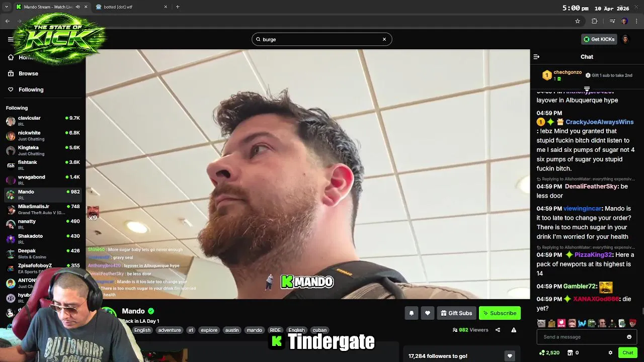Viewport: 644px width, 362px height.
Task: Click the Get KICKs button
Action: pos(599,39)
